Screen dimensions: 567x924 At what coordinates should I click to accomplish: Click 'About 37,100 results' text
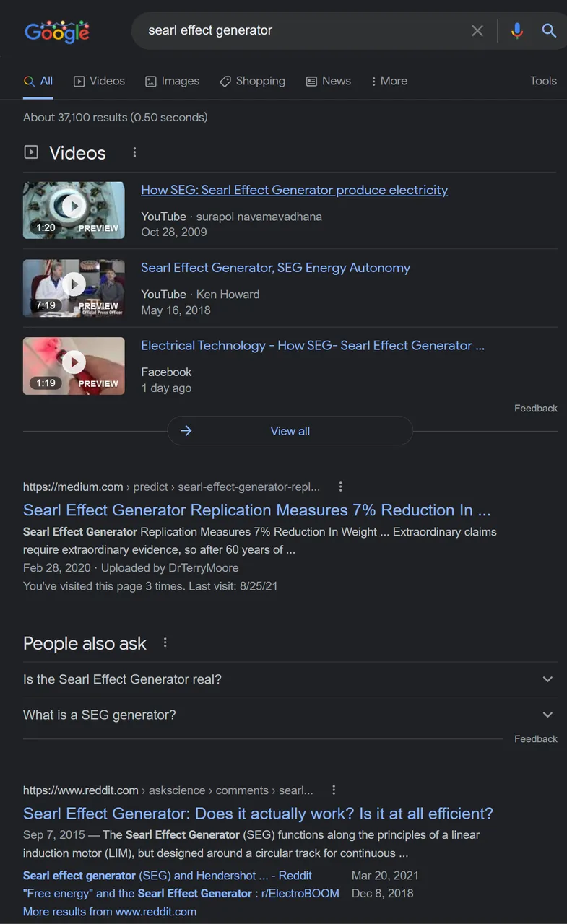(x=116, y=117)
